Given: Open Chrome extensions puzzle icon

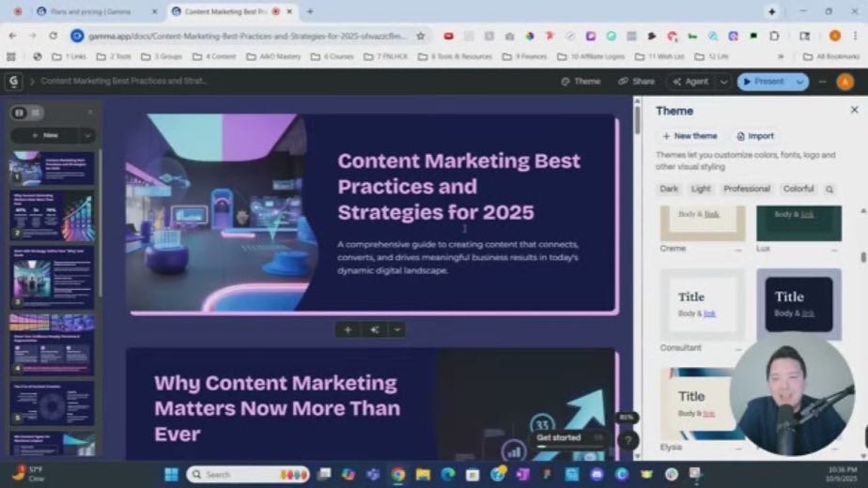Looking at the screenshot, I should pyautogui.click(x=774, y=36).
